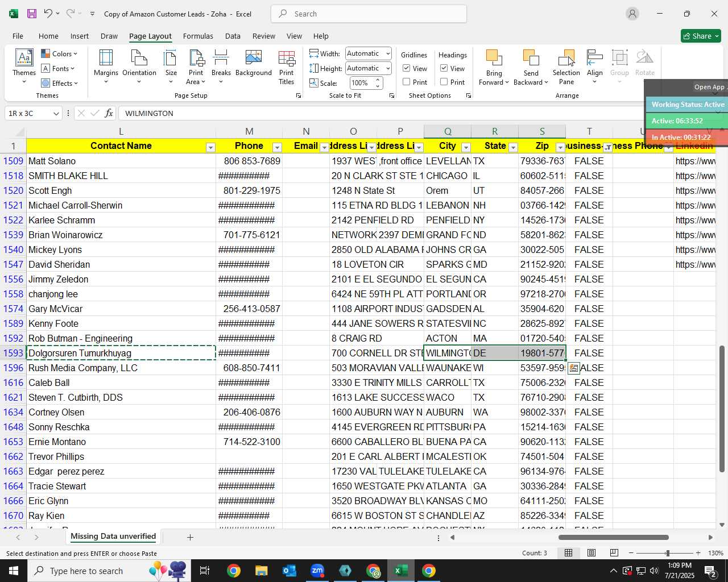
Task: Click the 130% zoom level
Action: [x=715, y=553]
